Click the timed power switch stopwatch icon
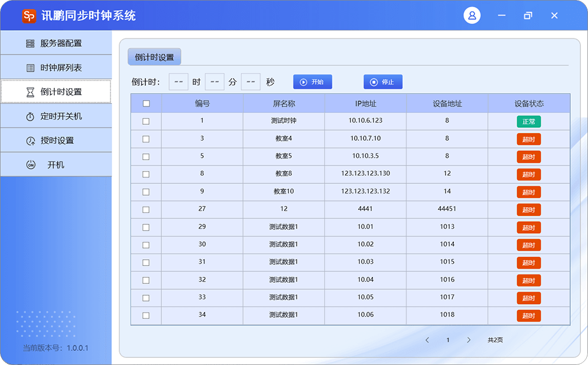 [x=30, y=117]
